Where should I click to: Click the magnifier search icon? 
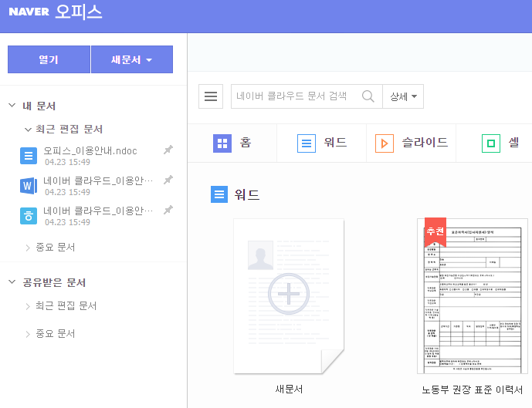point(368,96)
